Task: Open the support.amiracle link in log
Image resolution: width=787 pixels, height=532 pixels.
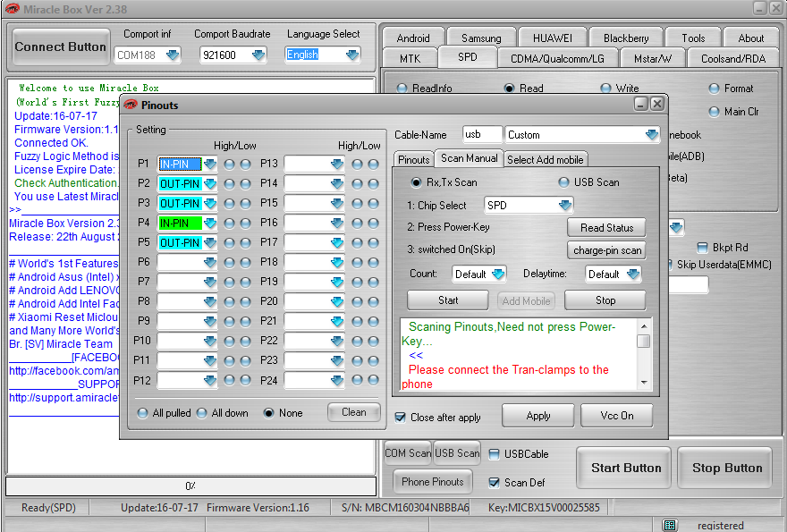Action: tap(64, 398)
